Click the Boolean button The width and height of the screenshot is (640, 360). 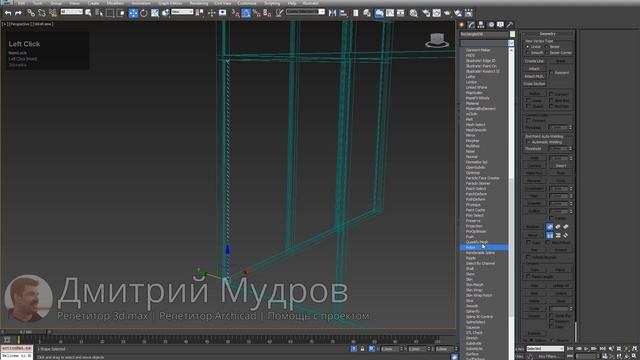click(533, 227)
